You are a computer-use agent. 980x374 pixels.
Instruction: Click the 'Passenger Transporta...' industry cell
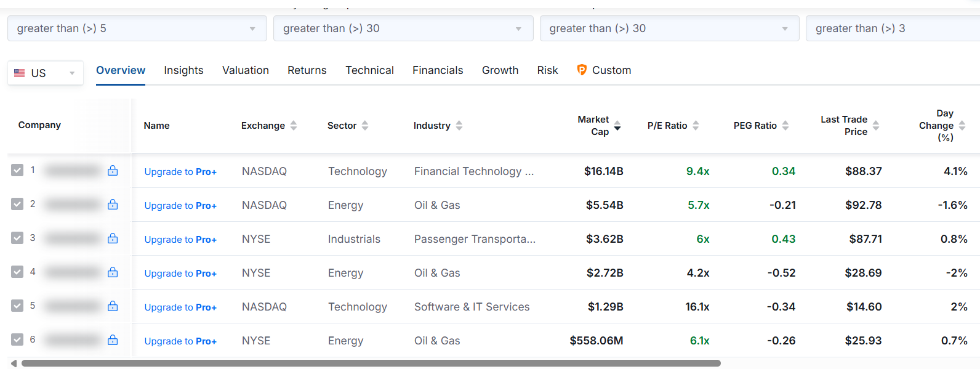coord(475,239)
